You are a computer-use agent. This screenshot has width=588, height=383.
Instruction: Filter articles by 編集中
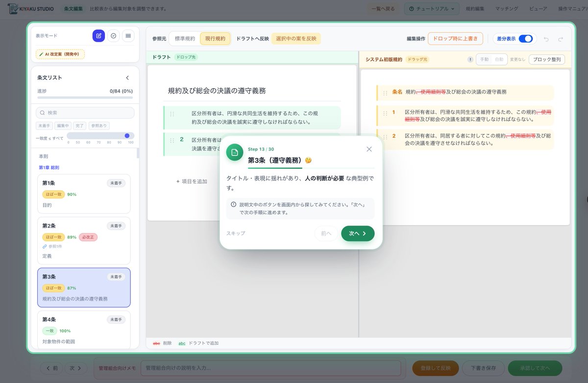(x=62, y=126)
